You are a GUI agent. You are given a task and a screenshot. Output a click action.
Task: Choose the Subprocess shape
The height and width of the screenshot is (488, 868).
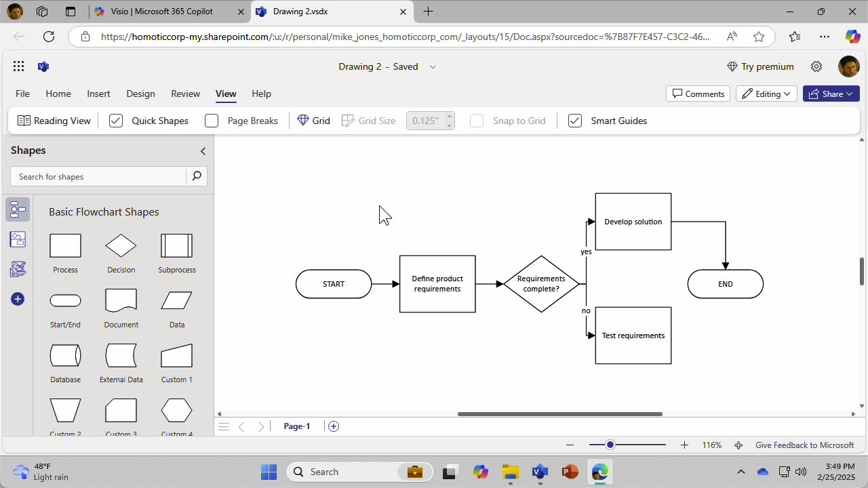(x=177, y=245)
